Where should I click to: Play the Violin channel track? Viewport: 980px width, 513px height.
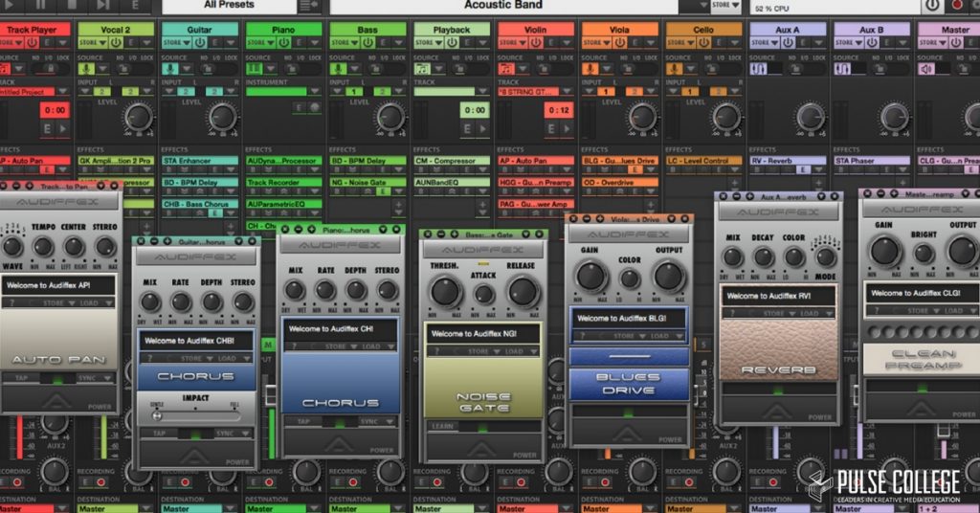pos(568,128)
